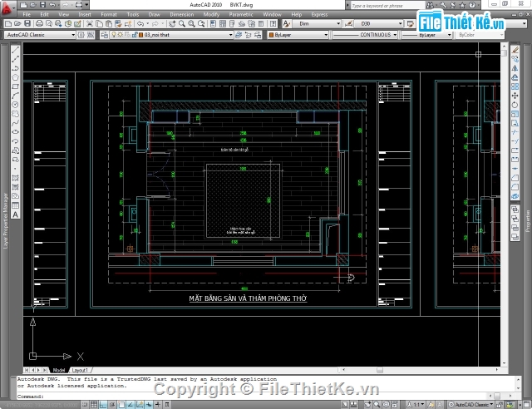
Task: Click the orange layer color swatch in layer dropdown
Action: click(x=141, y=35)
